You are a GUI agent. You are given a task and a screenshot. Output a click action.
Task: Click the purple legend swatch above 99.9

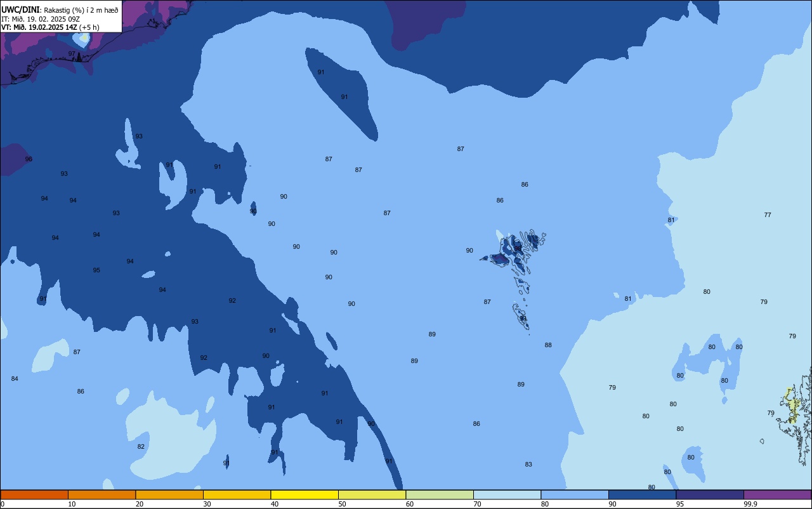click(777, 494)
